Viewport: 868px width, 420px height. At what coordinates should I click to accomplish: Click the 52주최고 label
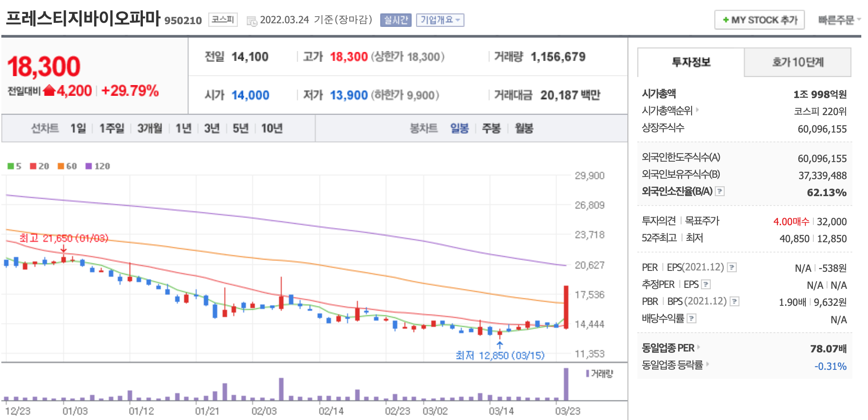[x=659, y=238]
